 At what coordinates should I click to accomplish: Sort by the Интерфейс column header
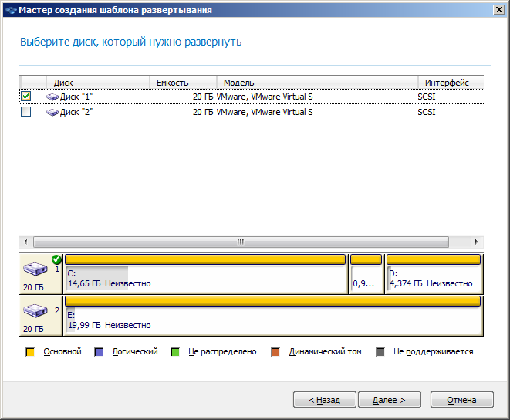coord(451,83)
